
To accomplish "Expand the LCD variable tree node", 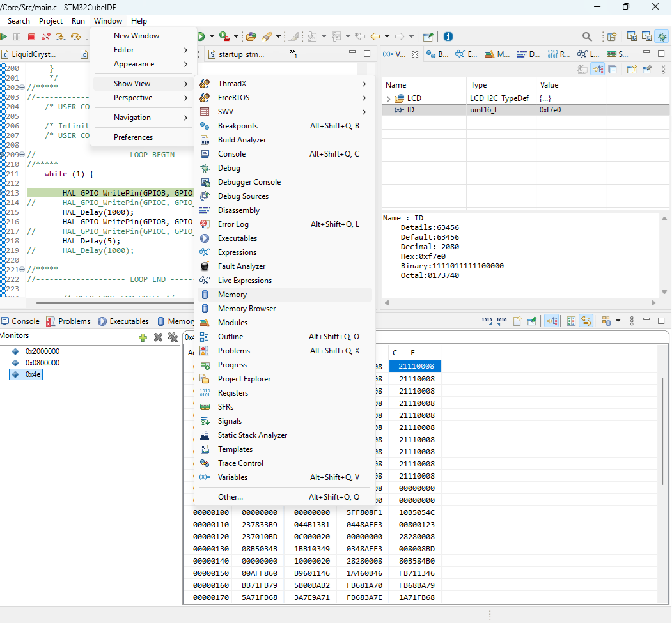I will coord(388,99).
